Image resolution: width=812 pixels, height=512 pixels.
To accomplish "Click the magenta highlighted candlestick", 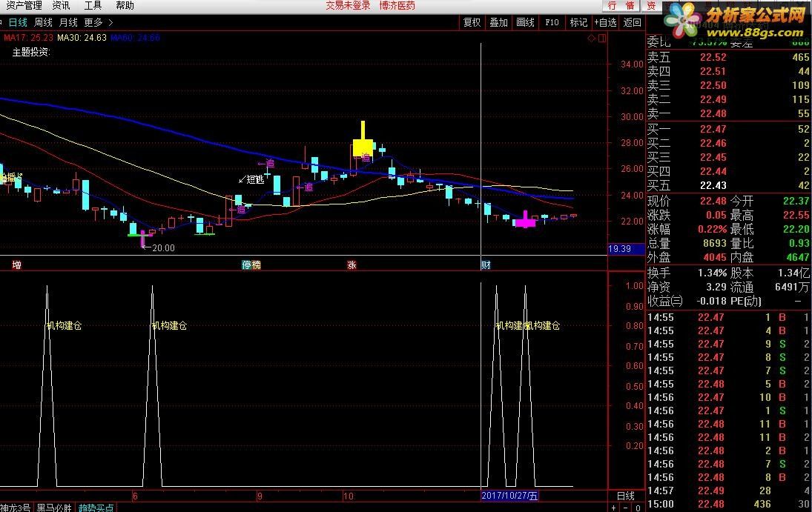I will pos(526,221).
